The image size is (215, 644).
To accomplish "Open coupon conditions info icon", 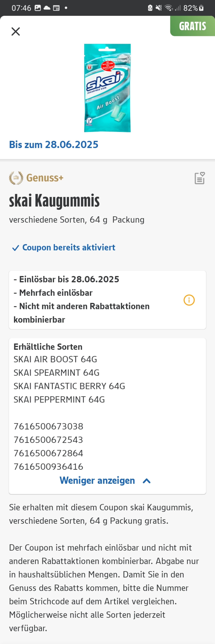I will click(189, 300).
